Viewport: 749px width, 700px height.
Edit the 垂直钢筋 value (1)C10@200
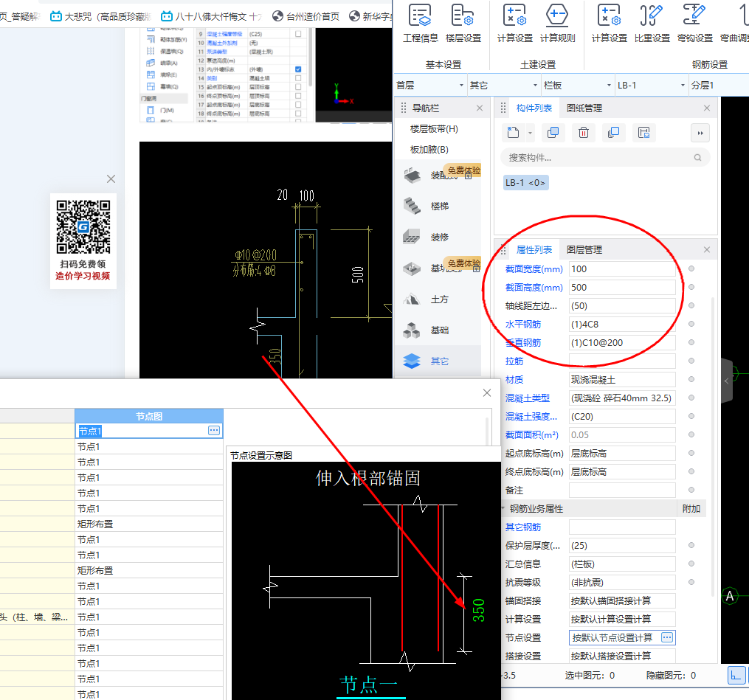(622, 342)
